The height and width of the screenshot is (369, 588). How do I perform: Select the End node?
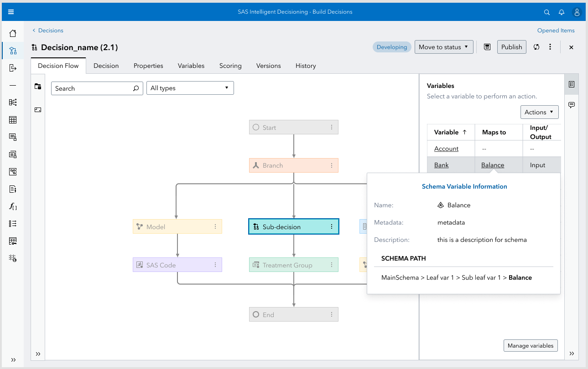(x=294, y=314)
